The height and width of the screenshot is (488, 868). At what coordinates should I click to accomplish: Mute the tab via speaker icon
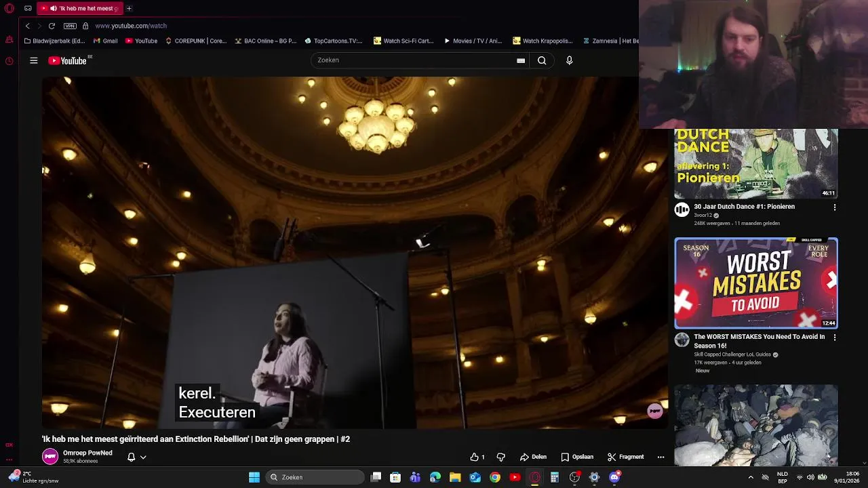53,8
